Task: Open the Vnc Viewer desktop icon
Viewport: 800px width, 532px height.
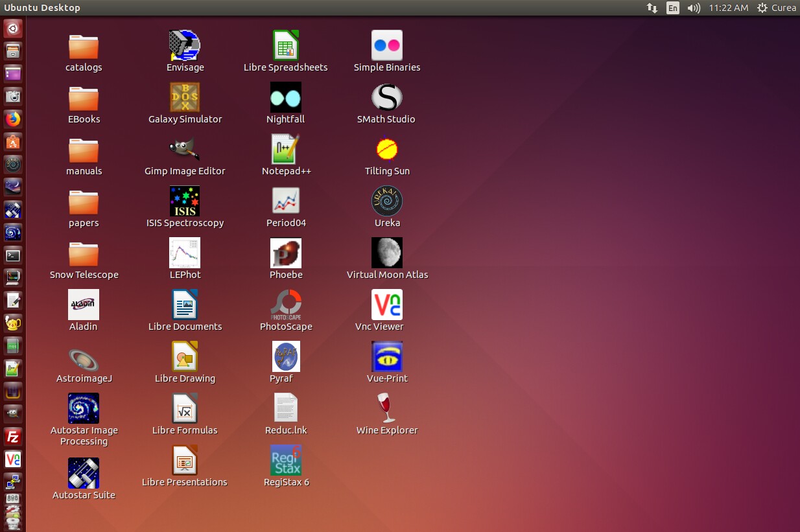Action: pyautogui.click(x=387, y=305)
